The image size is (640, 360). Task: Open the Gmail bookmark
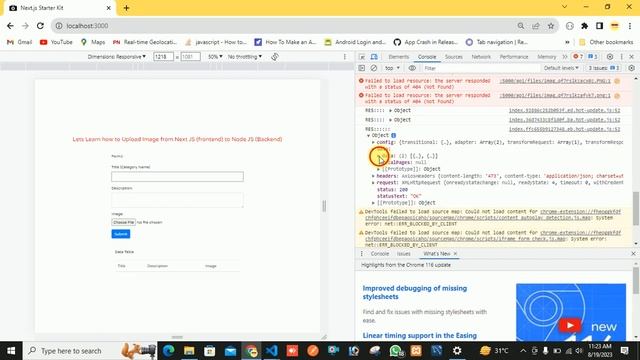click(20, 42)
